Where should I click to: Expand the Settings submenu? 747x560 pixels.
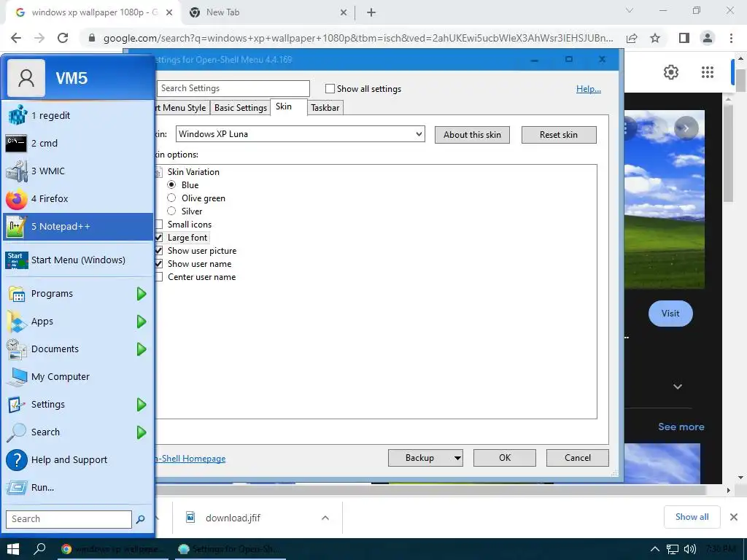[142, 405]
